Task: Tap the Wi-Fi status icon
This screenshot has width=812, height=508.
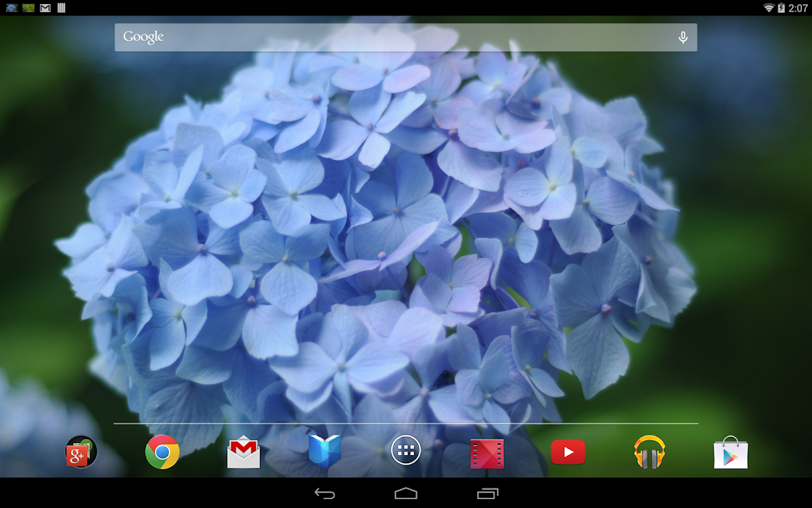Action: click(x=769, y=8)
